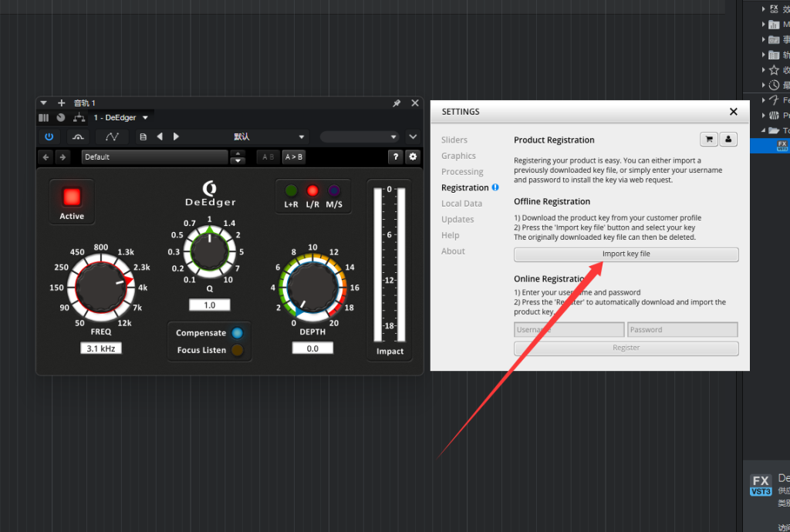
Task: Step to the previous host preset triangle
Action: tap(160, 136)
